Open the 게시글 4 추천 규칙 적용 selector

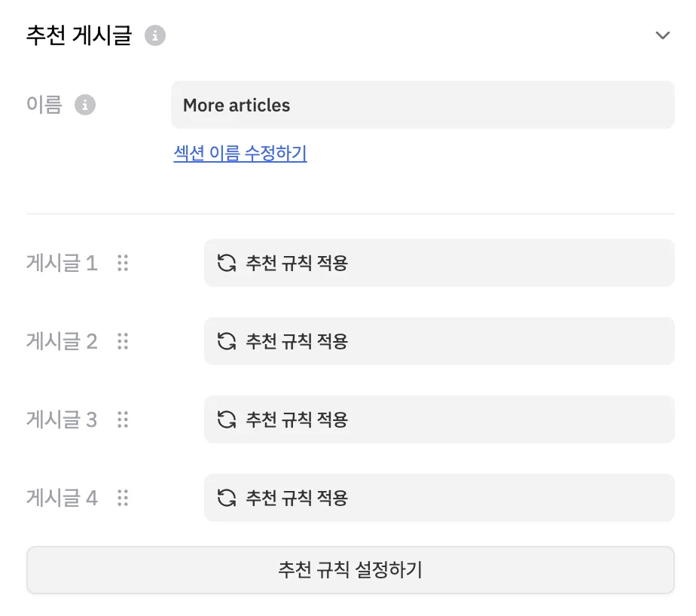click(438, 498)
